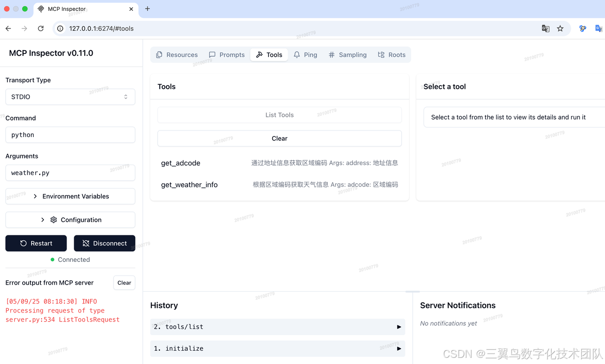Click the Command input field containing python
605x364 pixels.
coord(70,135)
